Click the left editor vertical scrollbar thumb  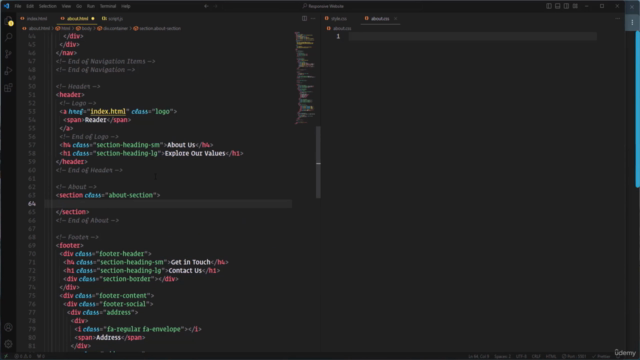(x=318, y=162)
